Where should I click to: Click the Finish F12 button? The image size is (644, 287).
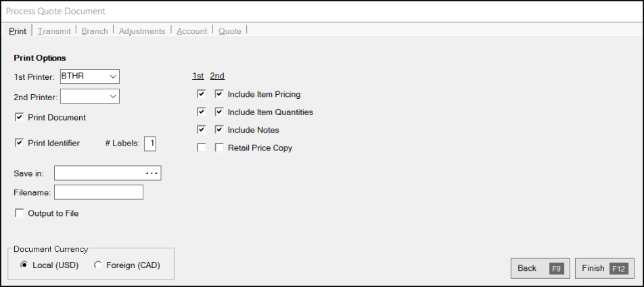(605, 269)
